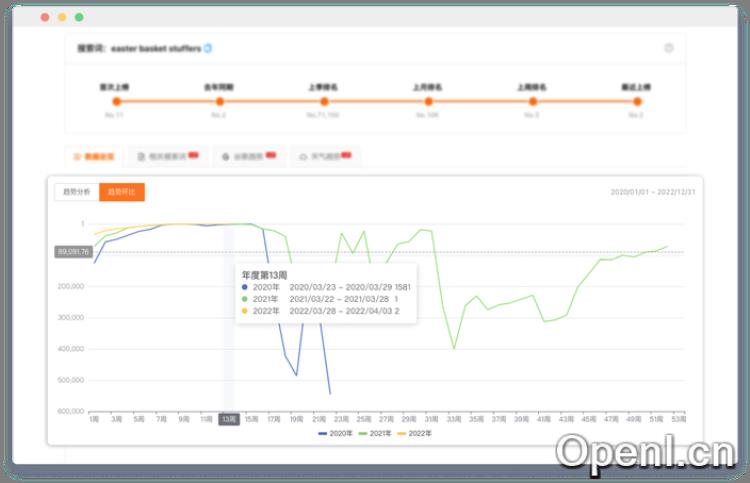Select the 趋势分析 trend analysis button
Image resolution: width=750 pixels, height=483 pixels.
coord(77,192)
